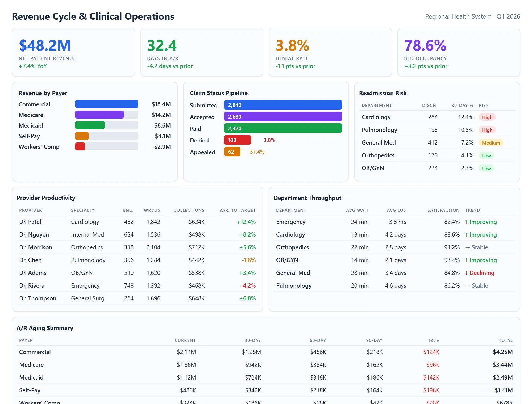Open the A/R Aging Summary header

tap(45, 328)
